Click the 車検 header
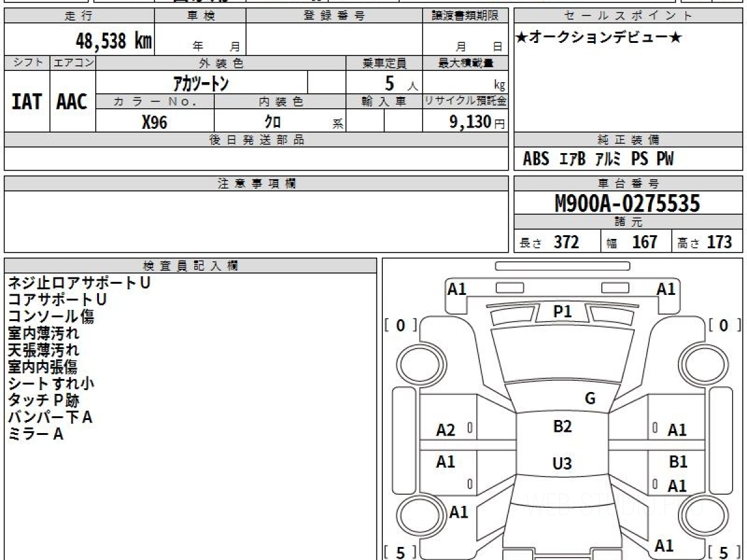 point(200,16)
